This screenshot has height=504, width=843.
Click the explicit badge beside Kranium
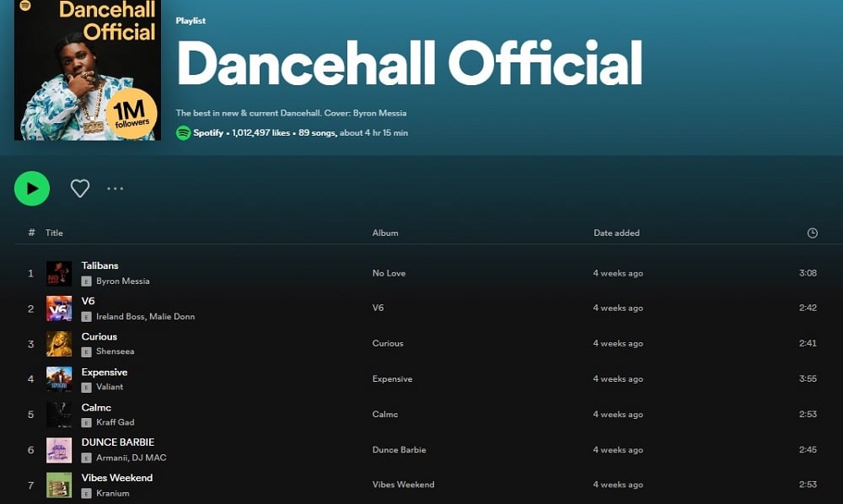[86, 493]
